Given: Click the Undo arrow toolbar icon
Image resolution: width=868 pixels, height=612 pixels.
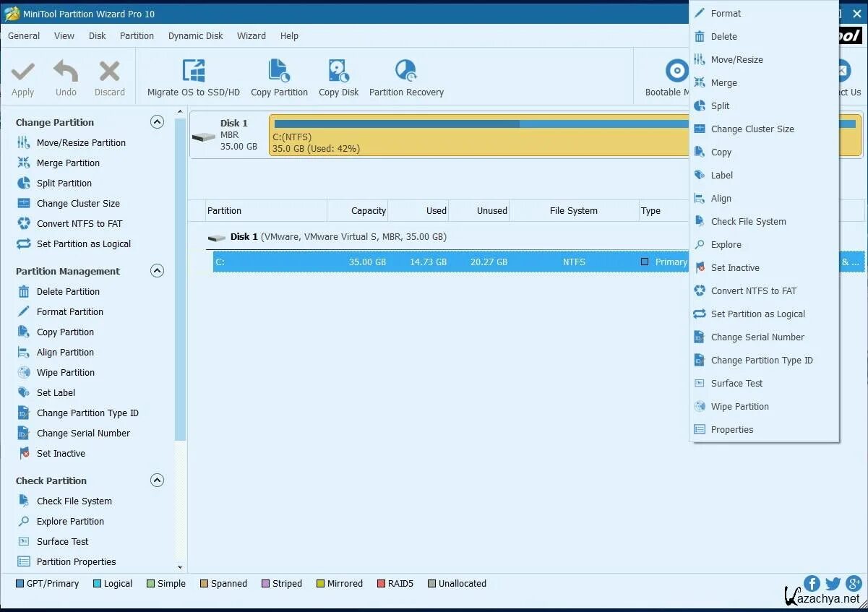Looking at the screenshot, I should point(66,72).
